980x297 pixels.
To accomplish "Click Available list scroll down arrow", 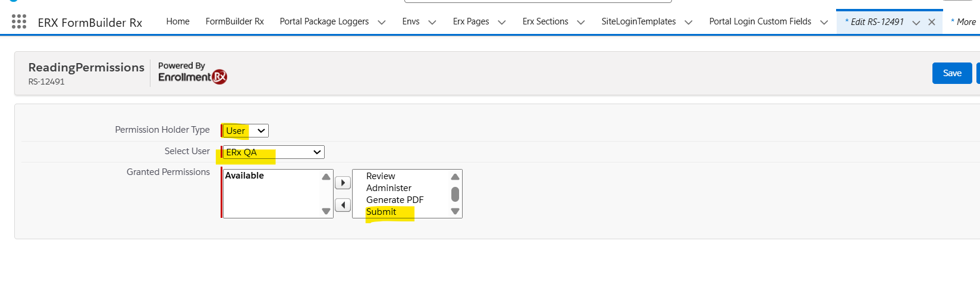I will [326, 211].
